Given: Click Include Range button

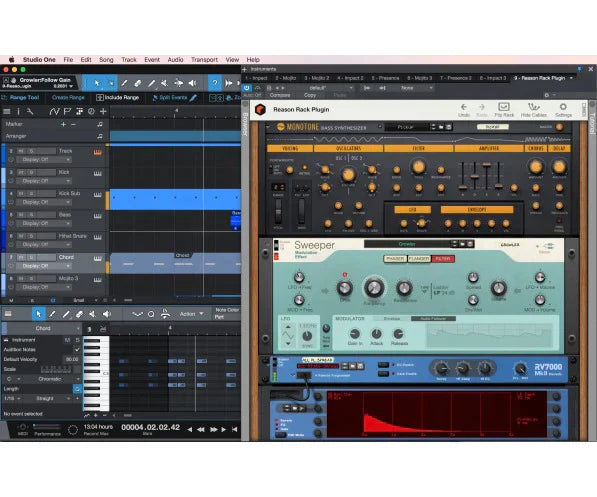Looking at the screenshot, I should [x=118, y=97].
